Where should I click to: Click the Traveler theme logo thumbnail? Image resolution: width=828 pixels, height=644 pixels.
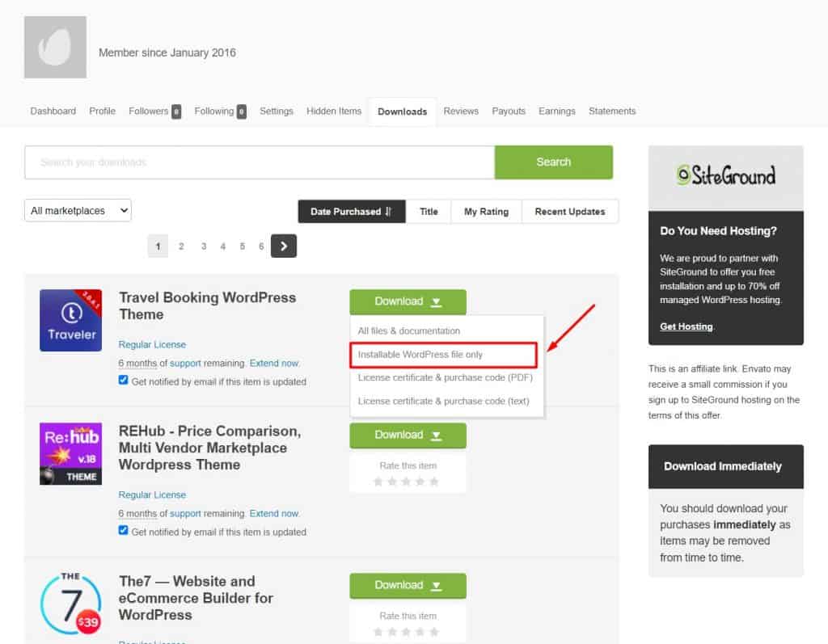(70, 320)
